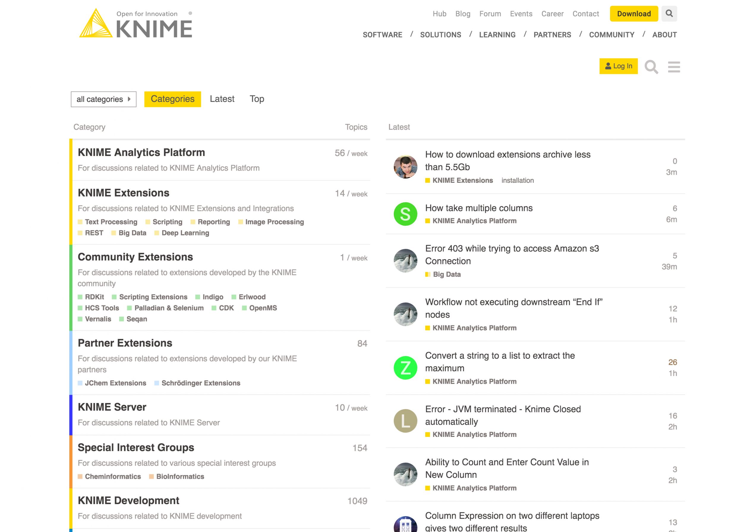The image size is (756, 532).
Task: Click the Log In button
Action: pyautogui.click(x=618, y=66)
